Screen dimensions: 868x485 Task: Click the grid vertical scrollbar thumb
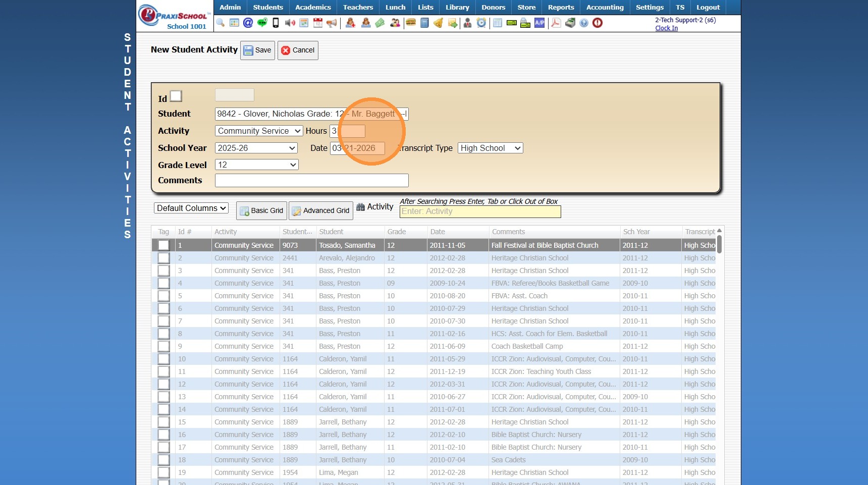(x=719, y=244)
